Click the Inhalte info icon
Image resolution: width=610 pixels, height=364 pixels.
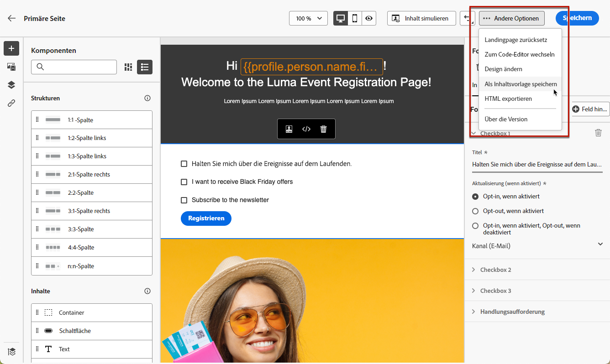[x=147, y=291]
